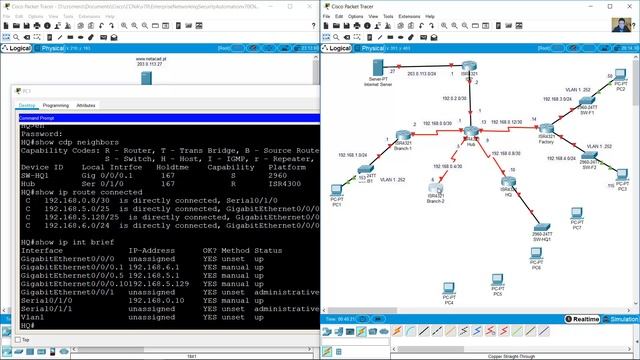Click the Command Prompt blue title bar
Screen dimensions: 640x360
[x=169, y=118]
